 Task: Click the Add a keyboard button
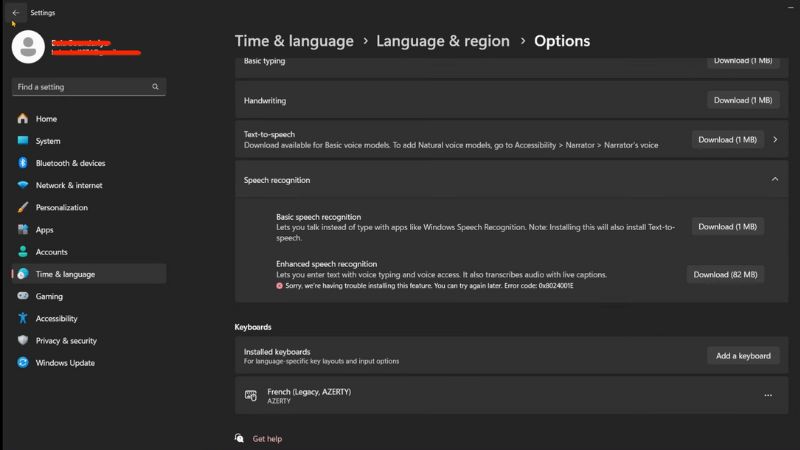pos(742,356)
